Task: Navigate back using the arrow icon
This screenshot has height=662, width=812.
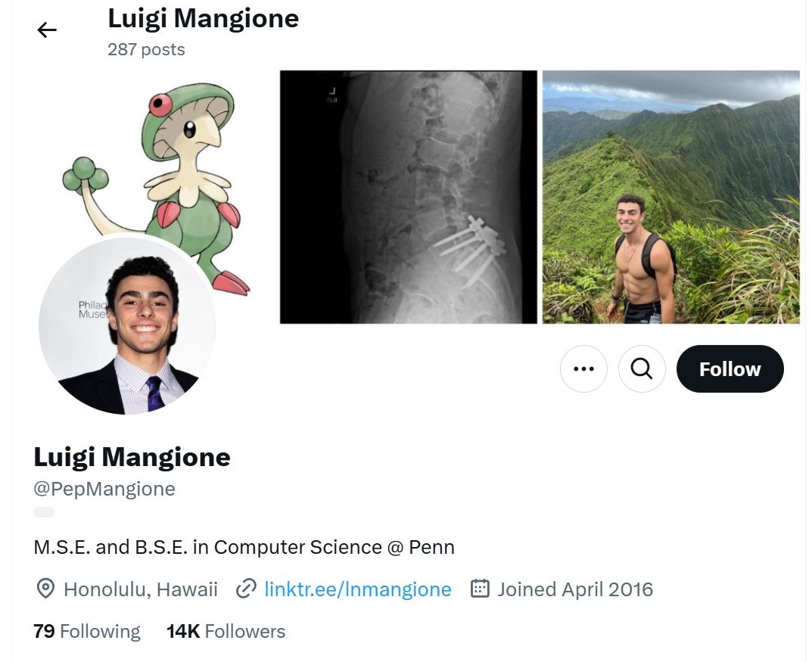Action: tap(47, 30)
